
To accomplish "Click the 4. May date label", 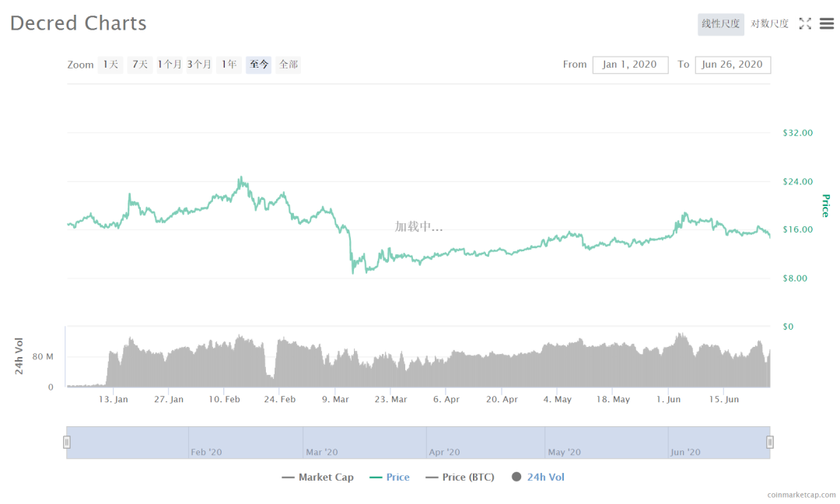I will click(x=558, y=400).
